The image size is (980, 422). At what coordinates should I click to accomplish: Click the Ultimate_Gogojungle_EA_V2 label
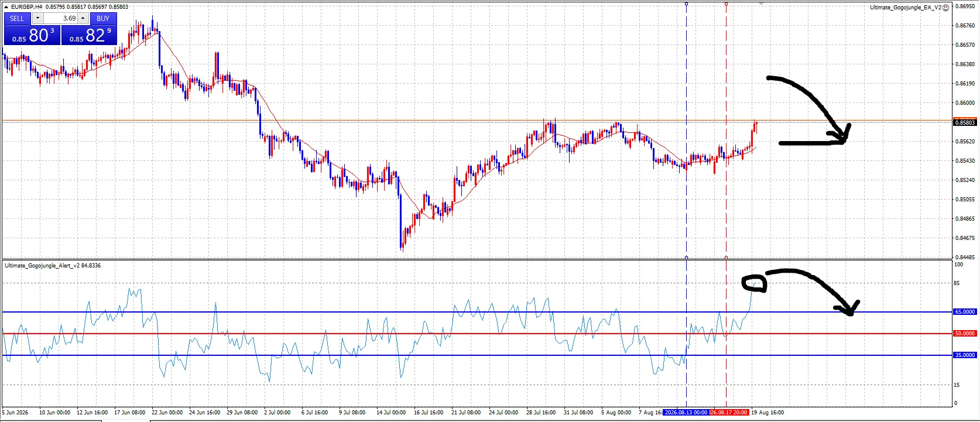click(x=905, y=8)
